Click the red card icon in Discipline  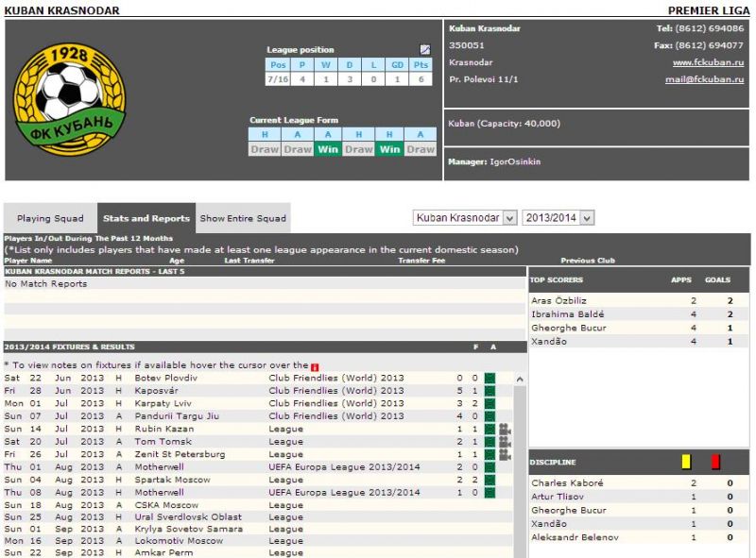pyautogui.click(x=715, y=462)
